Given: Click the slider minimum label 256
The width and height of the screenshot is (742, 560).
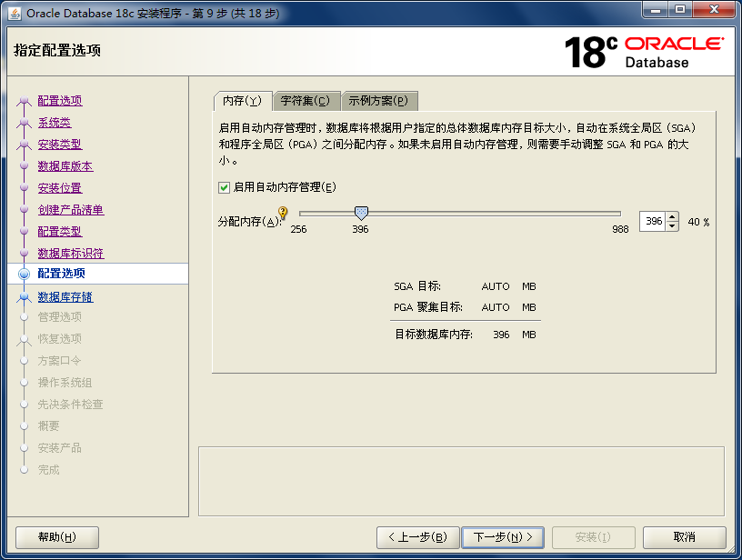Looking at the screenshot, I should click(298, 229).
